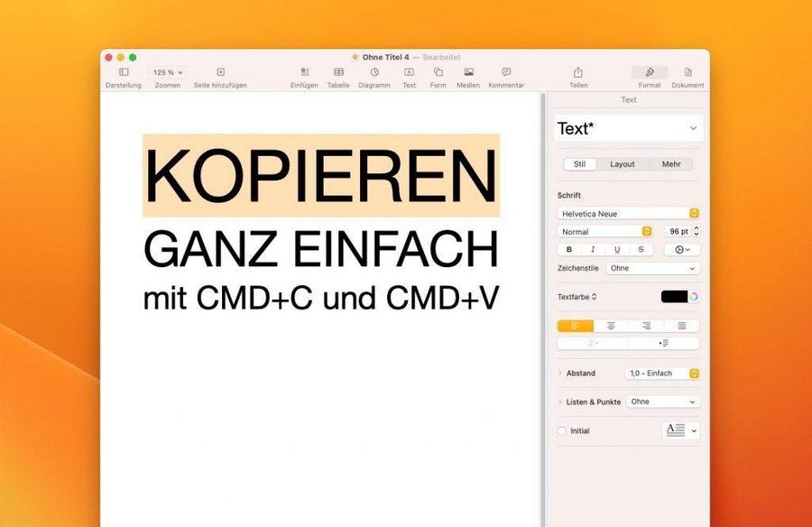Toggle bold formatting button
This screenshot has height=527, width=812.
coord(568,250)
